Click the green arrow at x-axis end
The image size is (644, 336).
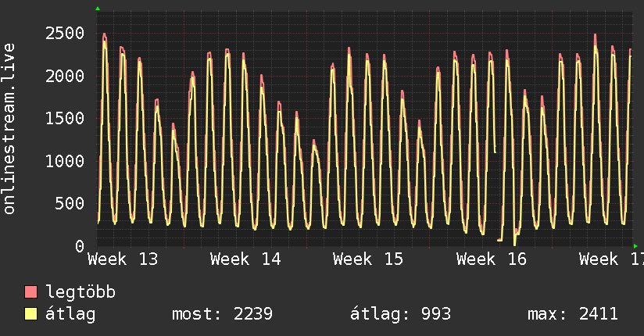635,246
